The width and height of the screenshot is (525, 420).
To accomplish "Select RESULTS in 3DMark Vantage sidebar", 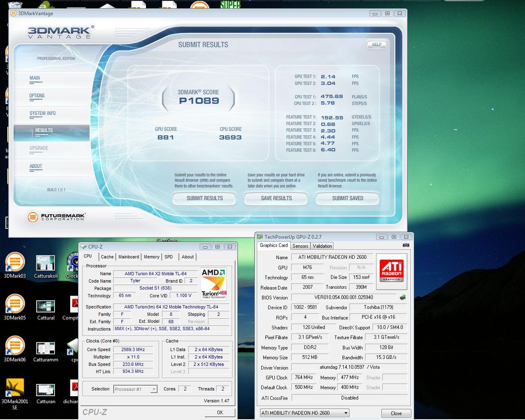I will click(52, 132).
